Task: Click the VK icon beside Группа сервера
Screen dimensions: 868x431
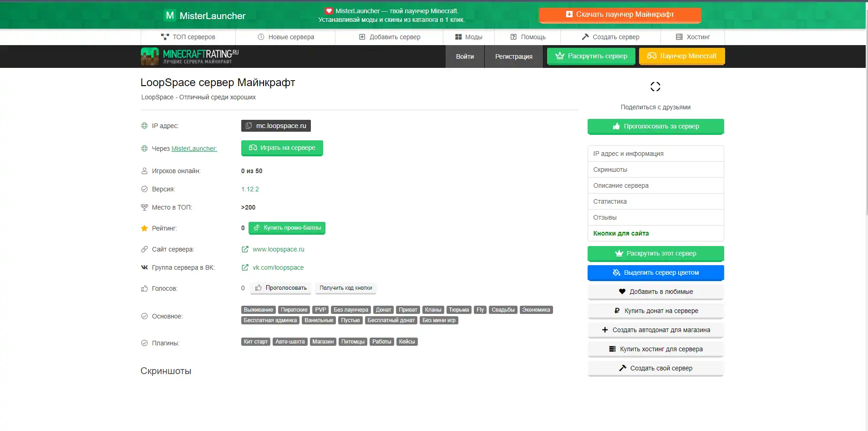Action: pyautogui.click(x=144, y=267)
